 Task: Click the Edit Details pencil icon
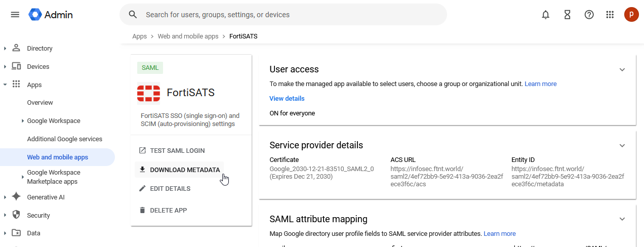[142, 188]
